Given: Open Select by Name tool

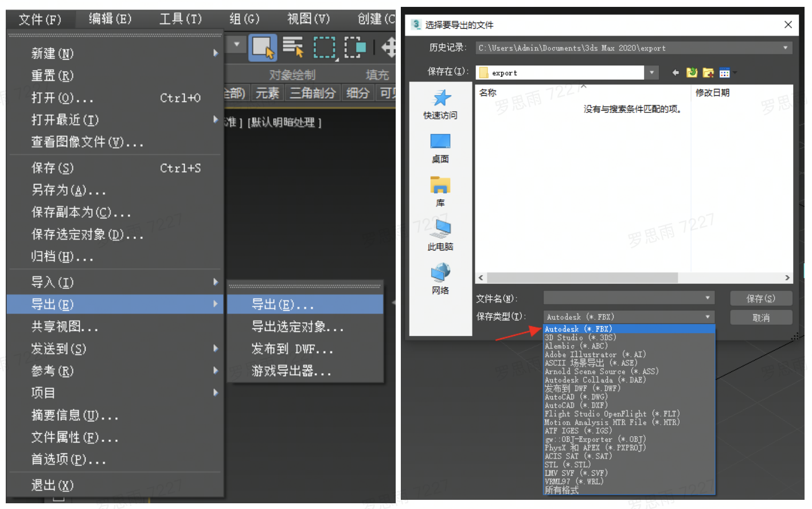Looking at the screenshot, I should pos(292,48).
